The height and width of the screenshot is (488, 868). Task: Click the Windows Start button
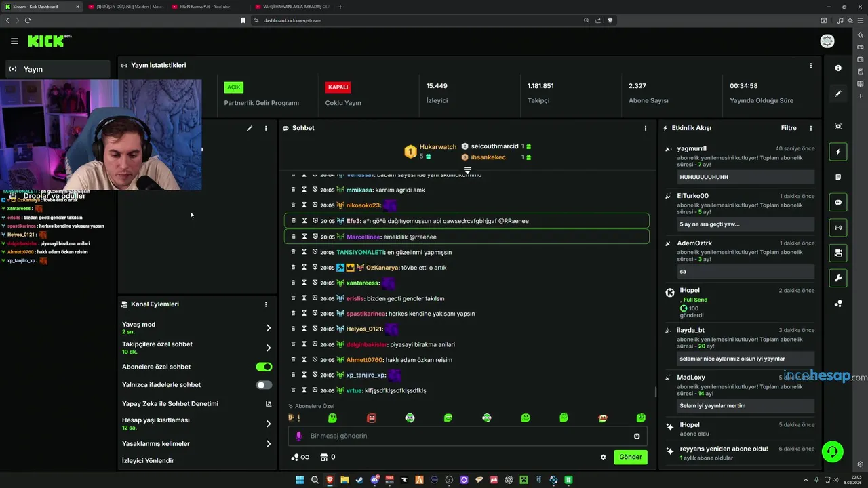click(x=300, y=480)
